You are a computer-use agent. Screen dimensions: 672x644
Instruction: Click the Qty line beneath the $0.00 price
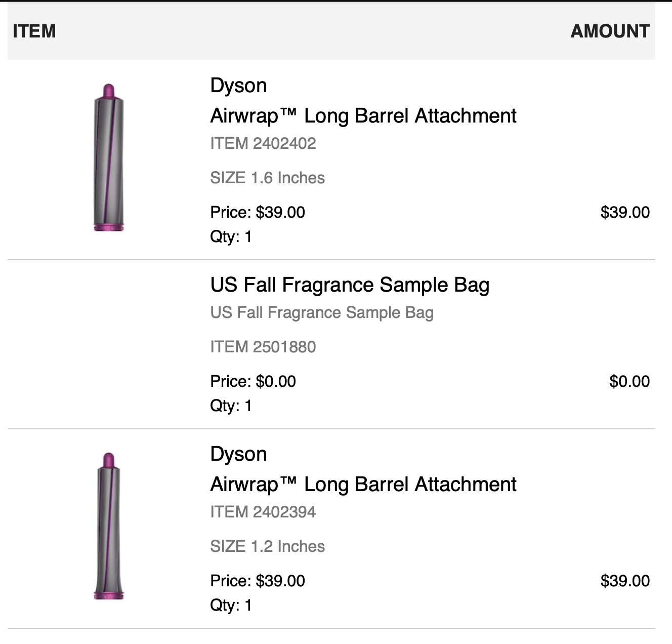tap(231, 406)
